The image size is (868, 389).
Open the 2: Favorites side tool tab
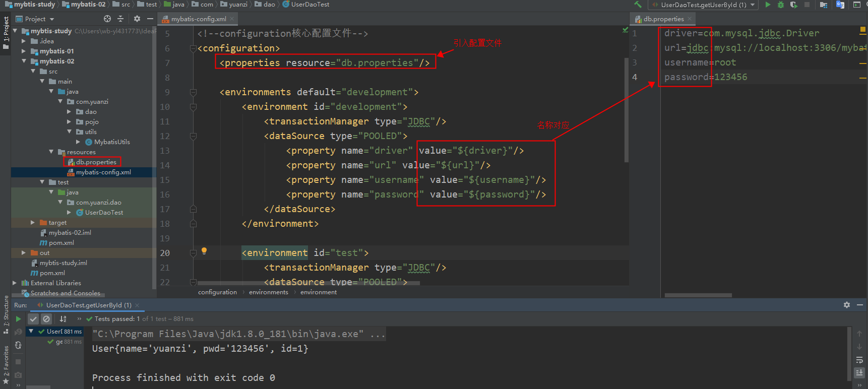pyautogui.click(x=6, y=365)
